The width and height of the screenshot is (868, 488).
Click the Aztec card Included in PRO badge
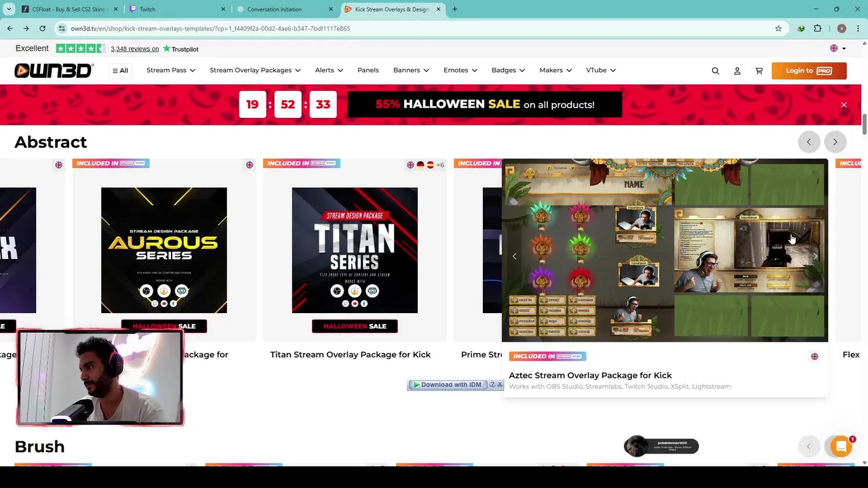click(547, 356)
